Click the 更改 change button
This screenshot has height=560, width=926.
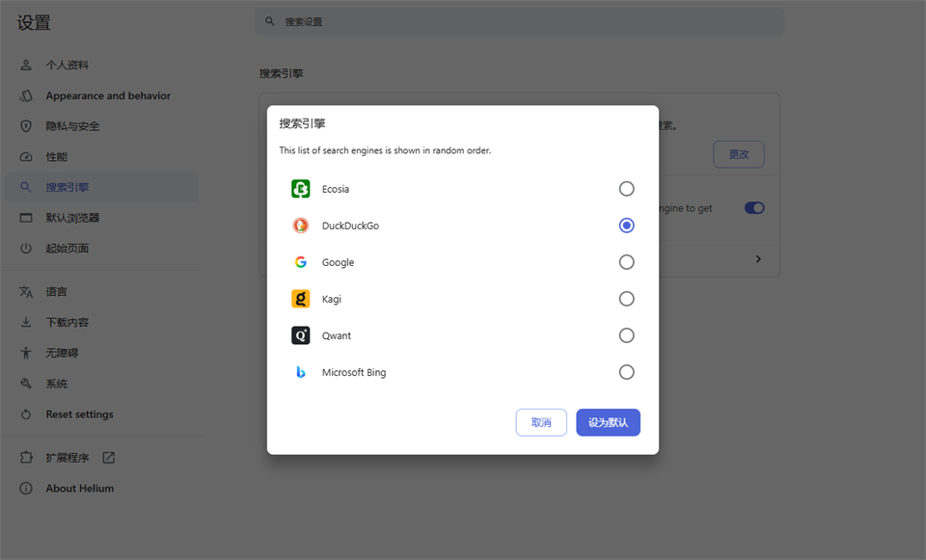coord(738,154)
